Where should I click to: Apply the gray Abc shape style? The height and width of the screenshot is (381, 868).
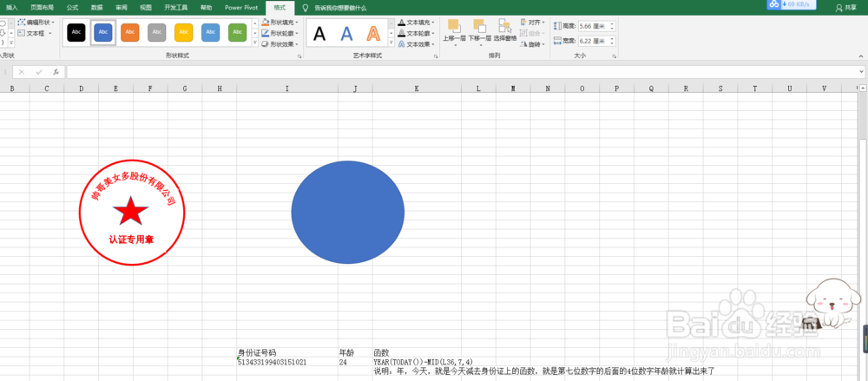point(156,33)
